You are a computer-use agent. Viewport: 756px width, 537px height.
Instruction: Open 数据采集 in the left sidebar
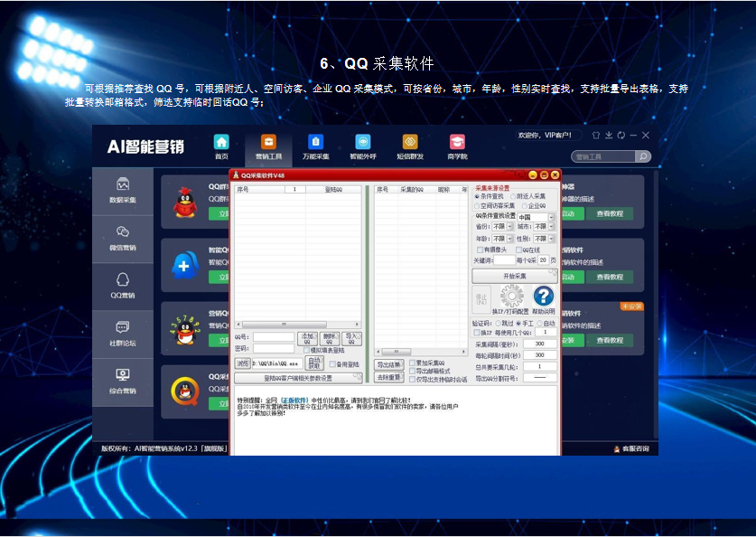[x=123, y=191]
